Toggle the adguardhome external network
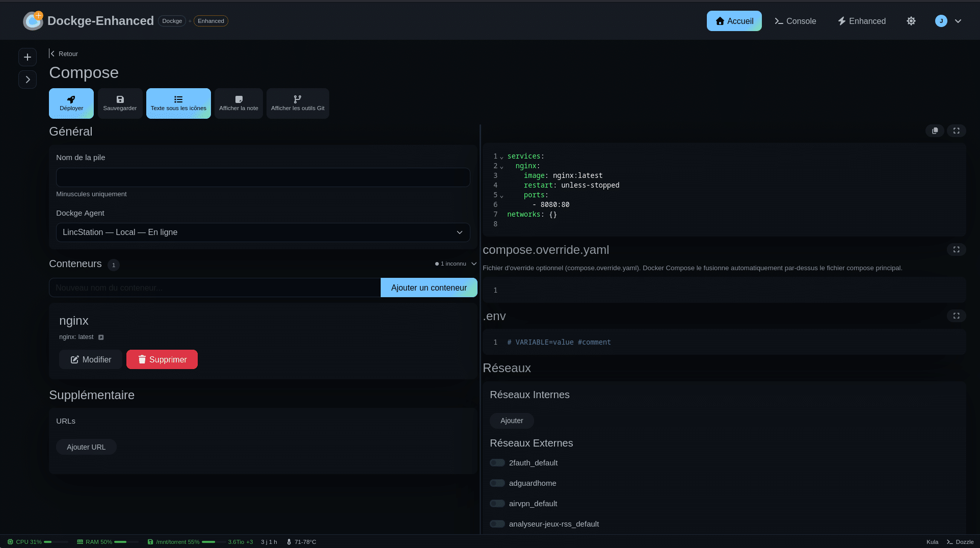Image resolution: width=980 pixels, height=548 pixels. click(x=497, y=483)
